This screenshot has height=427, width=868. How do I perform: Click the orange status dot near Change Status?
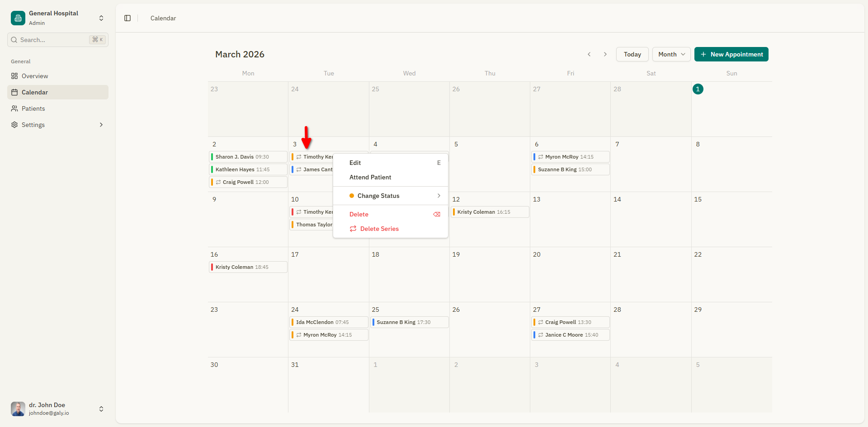click(352, 196)
